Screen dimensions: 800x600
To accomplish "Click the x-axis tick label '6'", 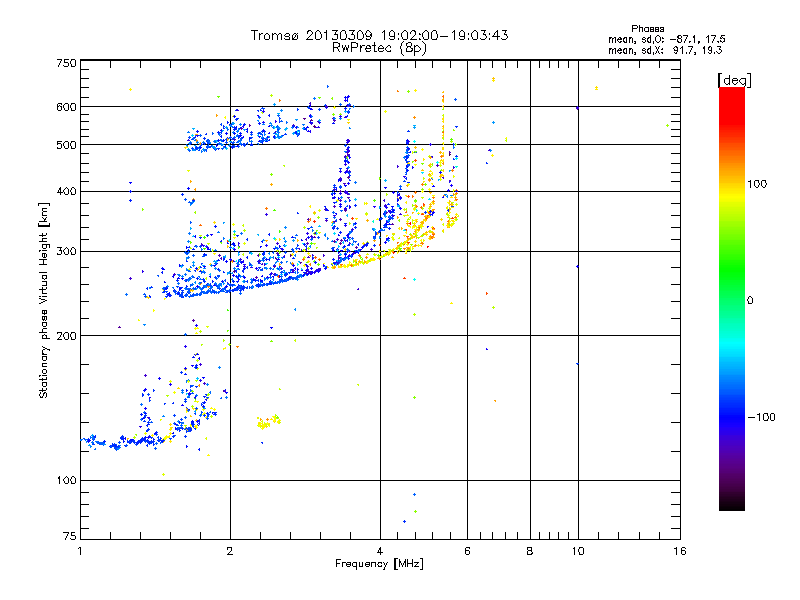I will pos(467,551).
